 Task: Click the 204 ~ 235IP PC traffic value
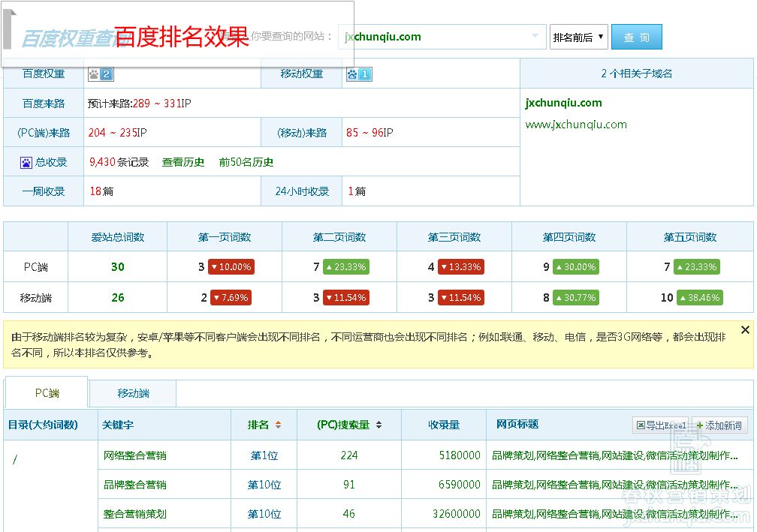pyautogui.click(x=117, y=133)
